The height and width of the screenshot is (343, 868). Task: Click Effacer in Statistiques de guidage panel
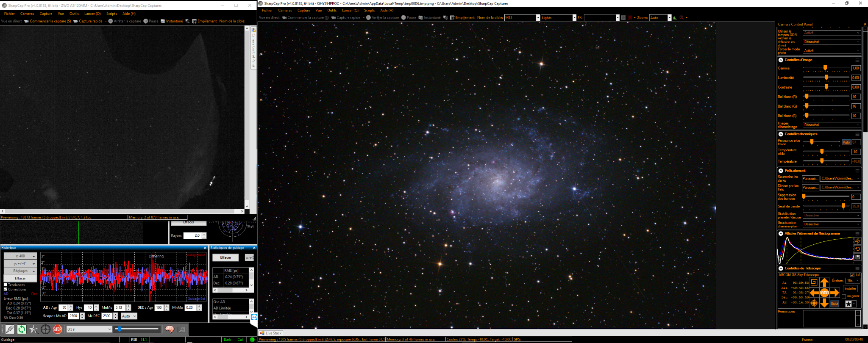(225, 257)
